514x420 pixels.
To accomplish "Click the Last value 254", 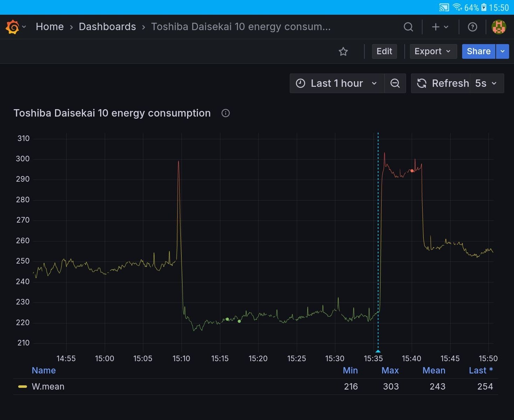I will (x=485, y=386).
